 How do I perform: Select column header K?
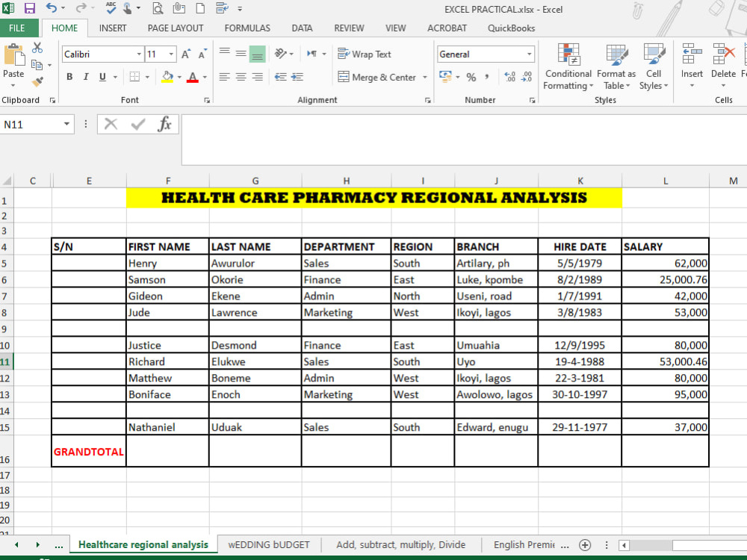[x=580, y=181]
